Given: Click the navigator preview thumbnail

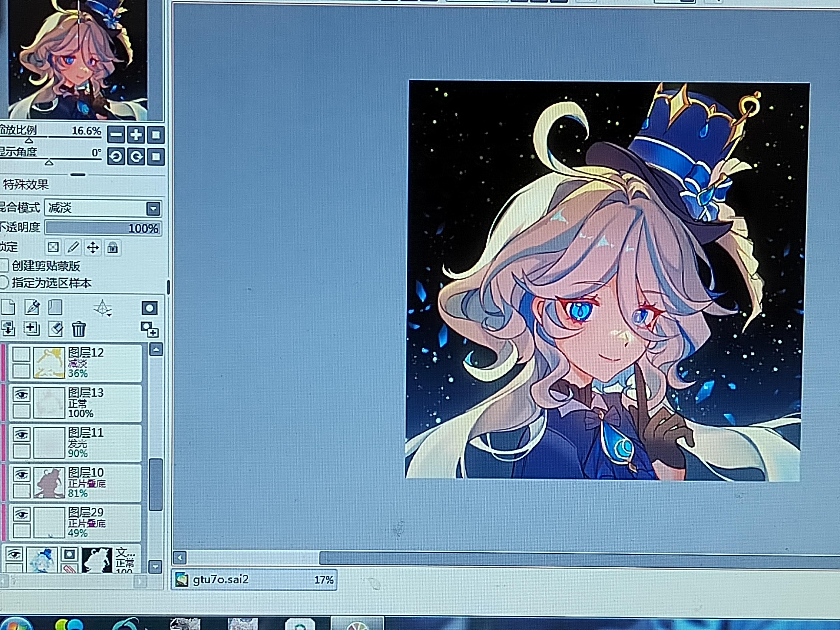Looking at the screenshot, I should point(78,60).
